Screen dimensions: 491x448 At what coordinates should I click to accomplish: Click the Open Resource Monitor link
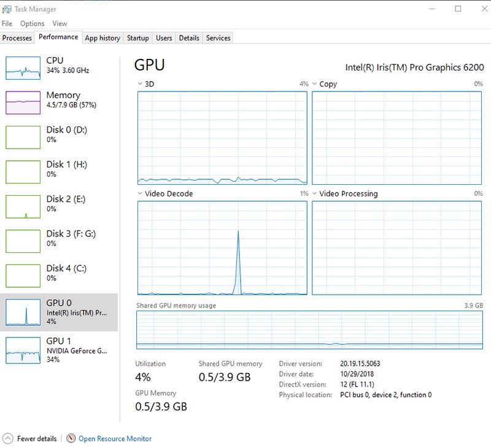coord(115,439)
